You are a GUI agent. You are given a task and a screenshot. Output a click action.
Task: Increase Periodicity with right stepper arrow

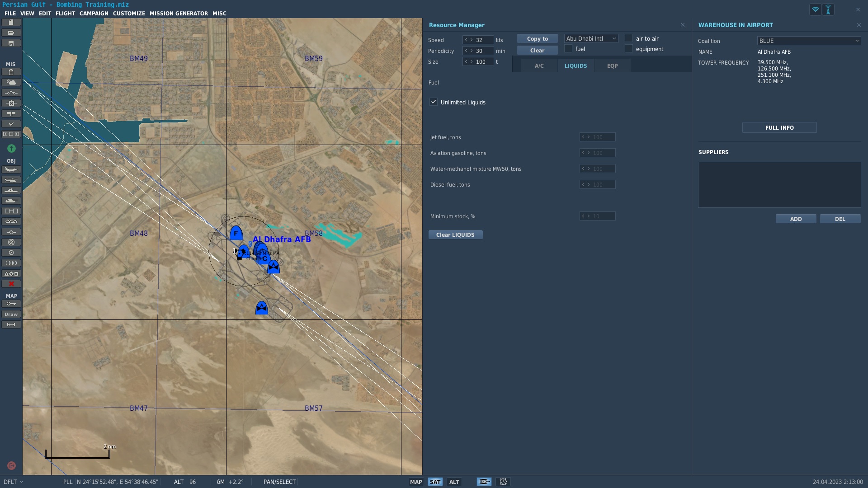(472, 51)
